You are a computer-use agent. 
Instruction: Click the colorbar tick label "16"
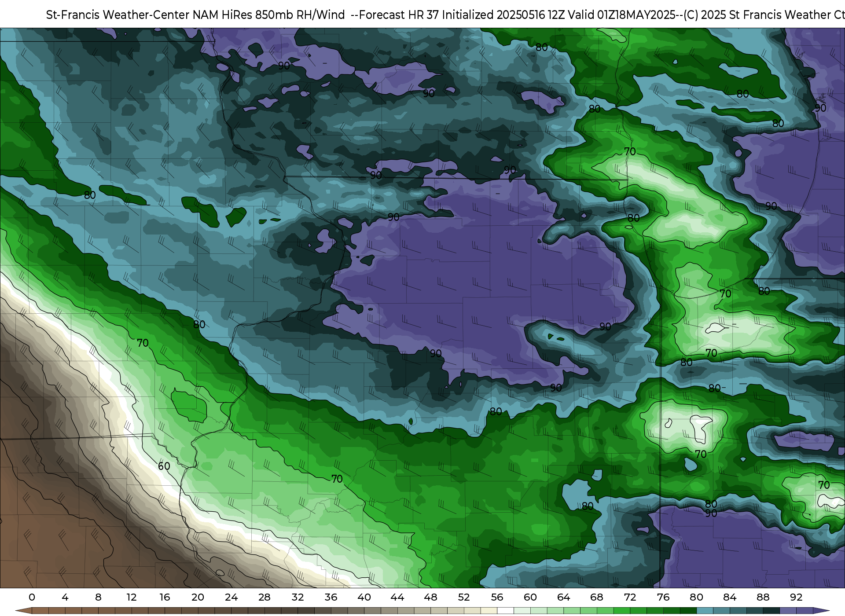pyautogui.click(x=165, y=597)
